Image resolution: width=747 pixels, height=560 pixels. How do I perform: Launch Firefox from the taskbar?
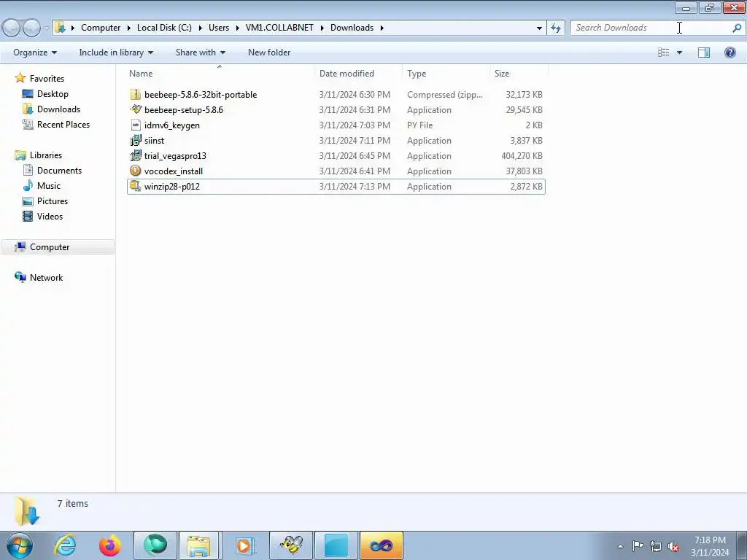110,545
